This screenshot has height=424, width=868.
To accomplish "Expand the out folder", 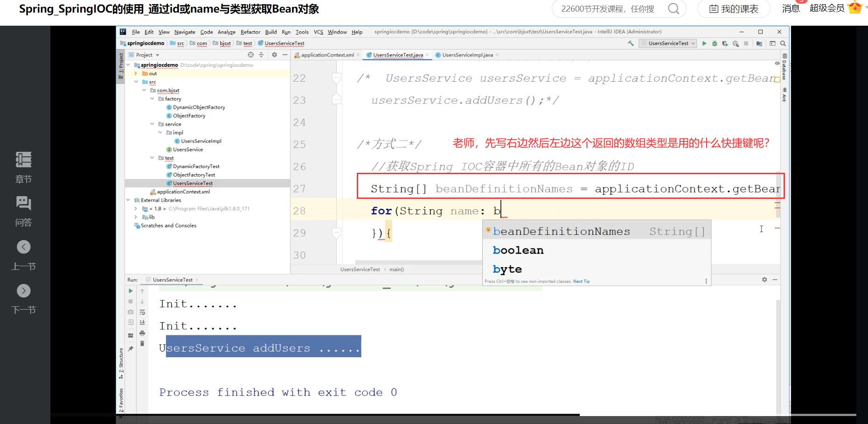I will point(136,73).
